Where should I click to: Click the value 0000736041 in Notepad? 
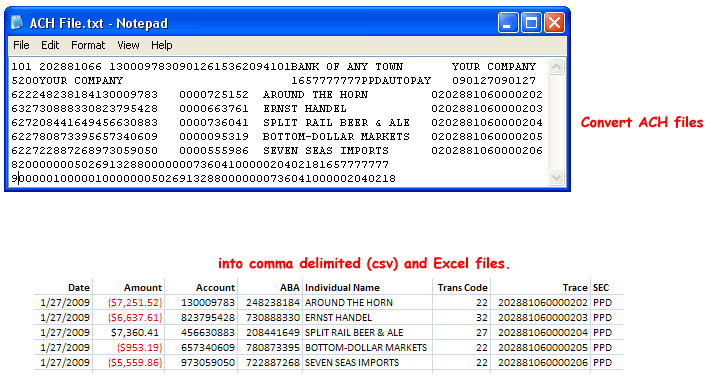tap(214, 123)
